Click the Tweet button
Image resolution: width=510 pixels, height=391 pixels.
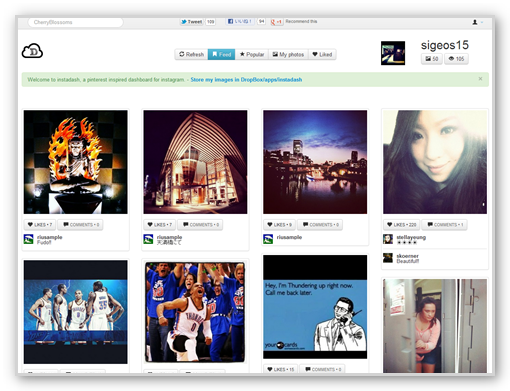192,22
